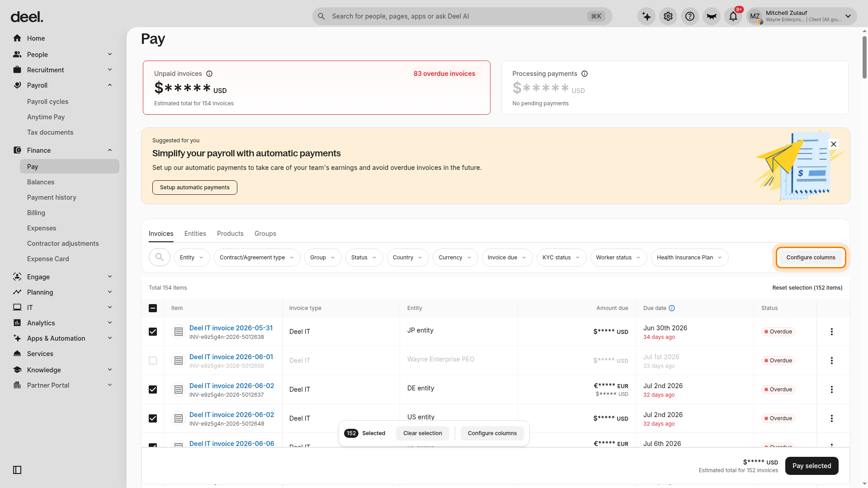
Task: Expand the People sidebar section
Action: pos(110,54)
